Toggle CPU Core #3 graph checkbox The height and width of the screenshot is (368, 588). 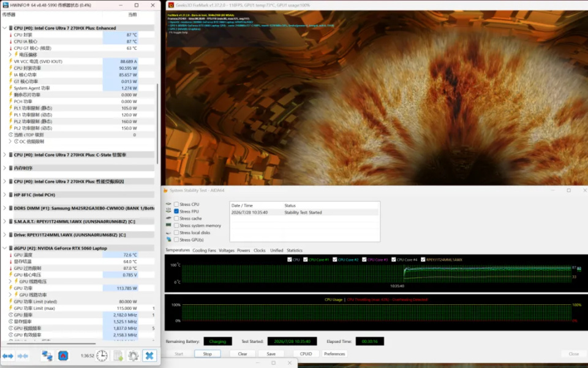pyautogui.click(x=364, y=259)
